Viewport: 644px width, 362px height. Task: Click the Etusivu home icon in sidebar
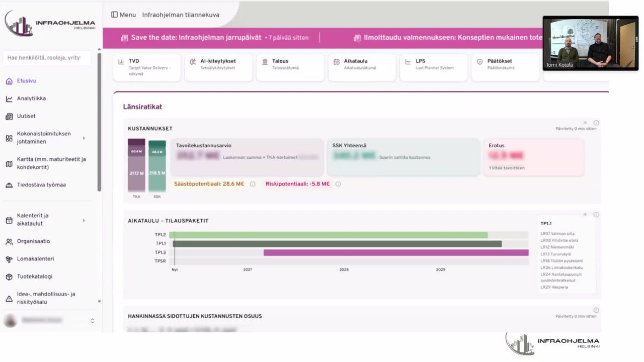[9, 81]
